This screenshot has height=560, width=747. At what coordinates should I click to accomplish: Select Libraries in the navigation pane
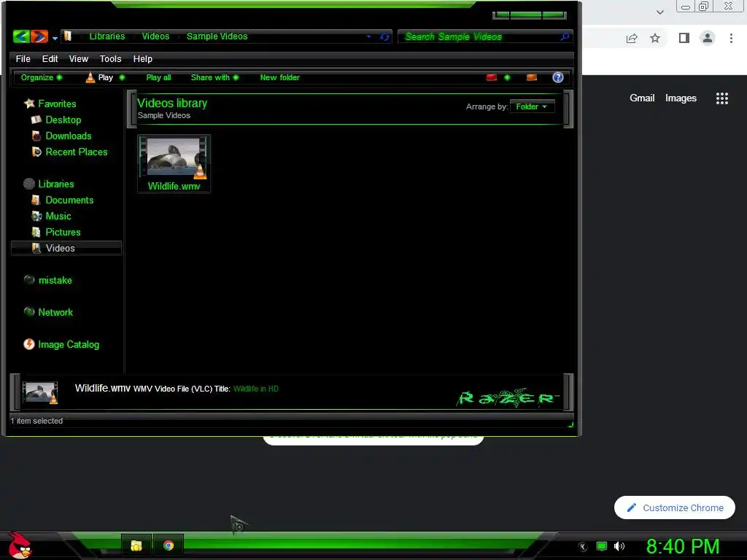coord(56,184)
